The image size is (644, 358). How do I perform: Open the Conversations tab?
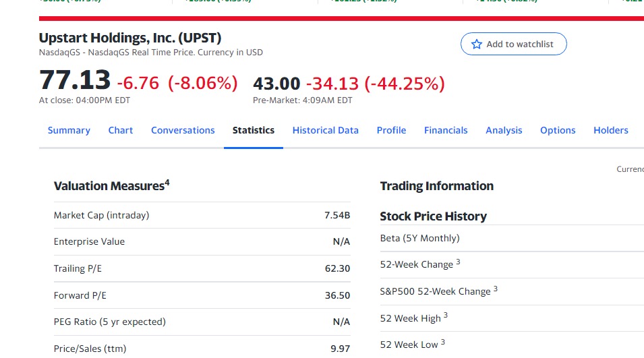[183, 130]
